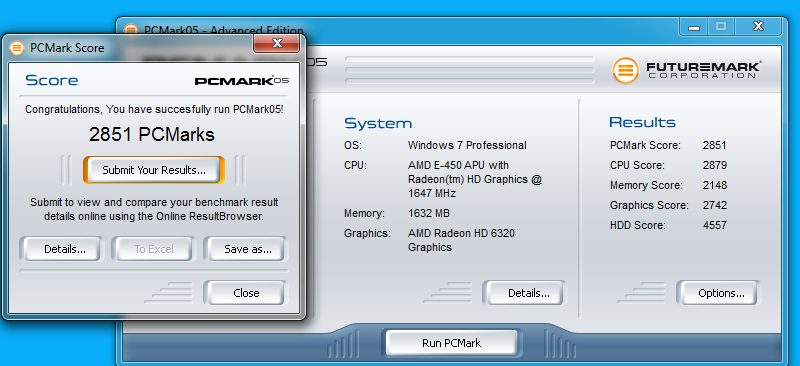This screenshot has height=366, width=800.
Task: Click the PCMark Score dialog title bar text
Action: (x=67, y=48)
